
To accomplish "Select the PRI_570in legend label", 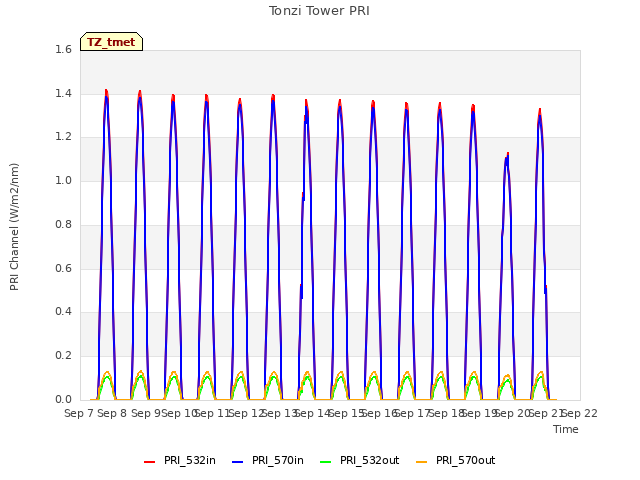I will click(x=278, y=460).
